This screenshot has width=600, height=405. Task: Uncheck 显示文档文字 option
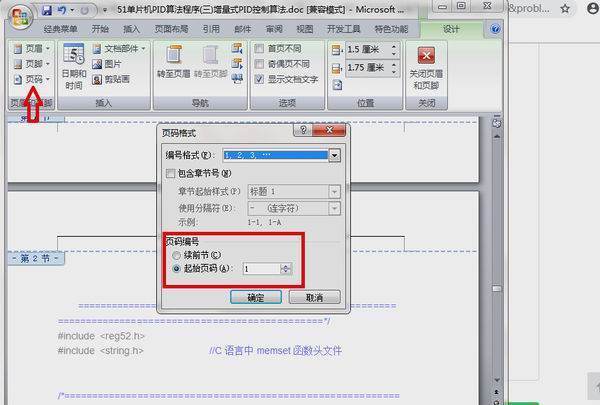[x=259, y=78]
